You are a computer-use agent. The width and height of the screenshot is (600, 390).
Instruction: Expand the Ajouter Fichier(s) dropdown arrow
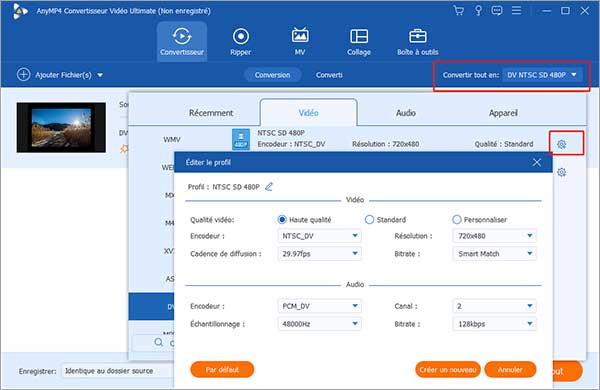pyautogui.click(x=100, y=75)
